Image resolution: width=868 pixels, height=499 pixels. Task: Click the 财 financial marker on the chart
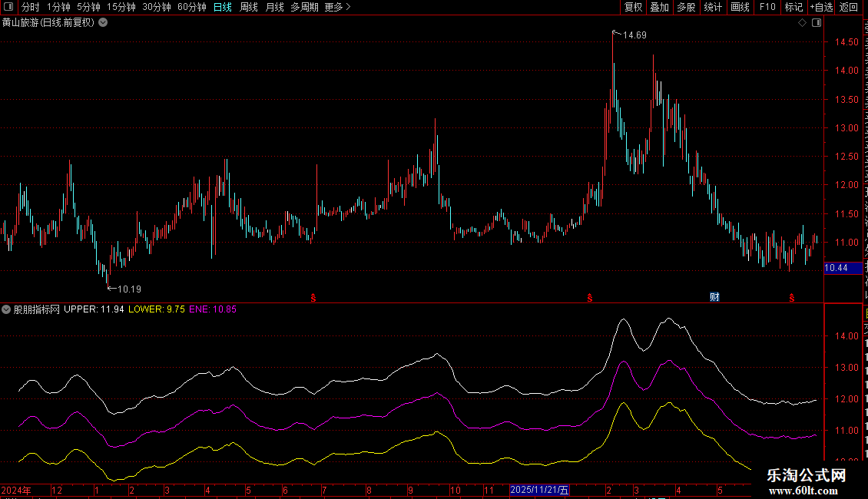pos(714,297)
